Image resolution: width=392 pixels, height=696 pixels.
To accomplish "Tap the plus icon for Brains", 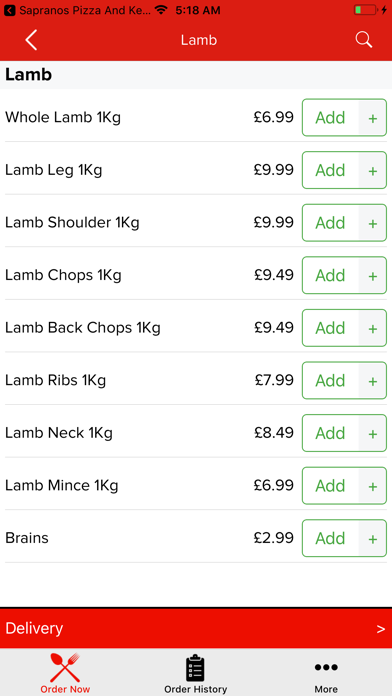I will tap(372, 539).
